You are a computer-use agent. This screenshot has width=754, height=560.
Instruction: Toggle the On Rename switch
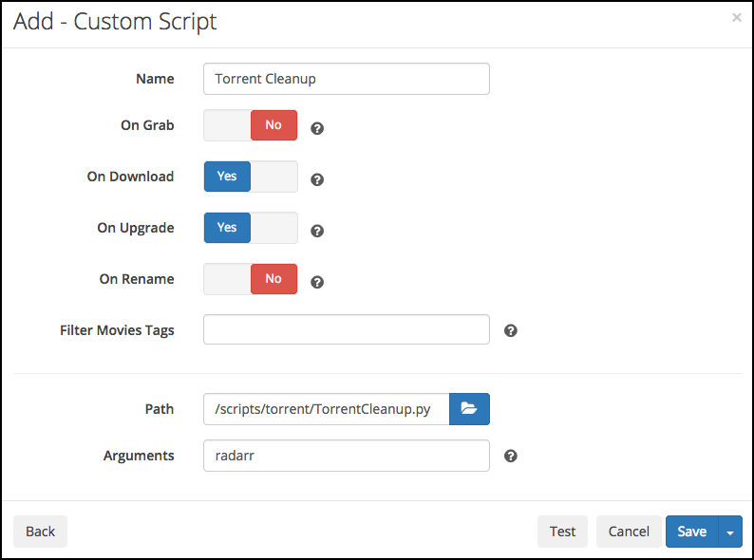(x=251, y=279)
